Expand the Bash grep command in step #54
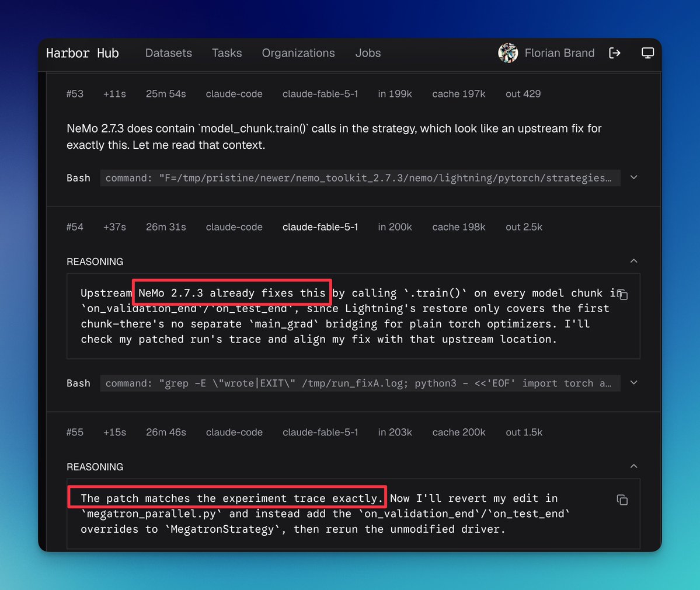The height and width of the screenshot is (590, 700). coord(633,383)
